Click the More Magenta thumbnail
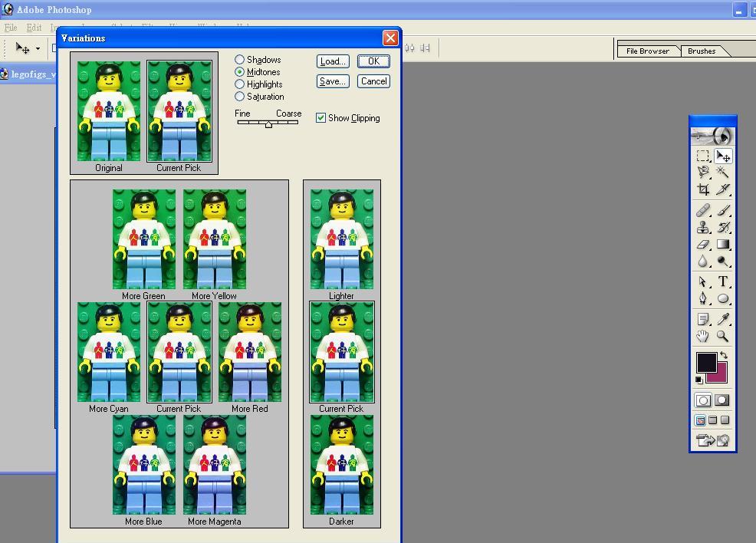The image size is (756, 543). [215, 465]
